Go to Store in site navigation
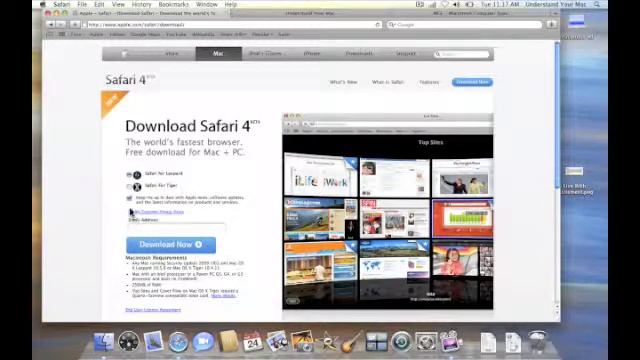 tap(171, 53)
